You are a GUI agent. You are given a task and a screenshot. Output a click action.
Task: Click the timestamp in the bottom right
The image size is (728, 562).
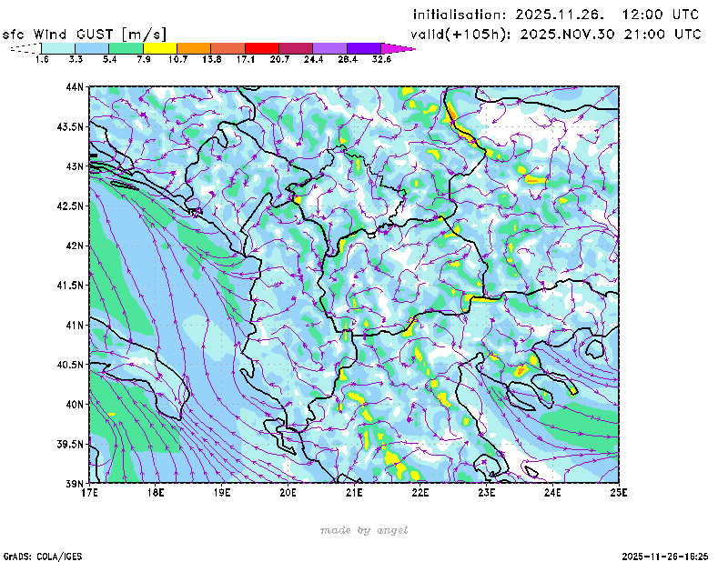(x=667, y=555)
